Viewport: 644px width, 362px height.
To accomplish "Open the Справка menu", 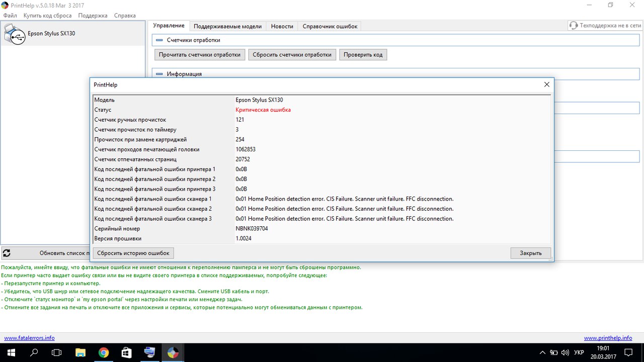I will coord(125,15).
